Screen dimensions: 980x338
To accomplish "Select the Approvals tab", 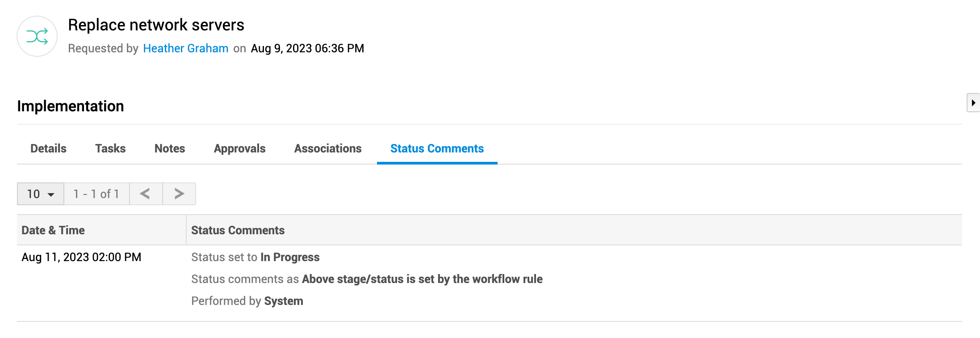I will click(x=239, y=148).
